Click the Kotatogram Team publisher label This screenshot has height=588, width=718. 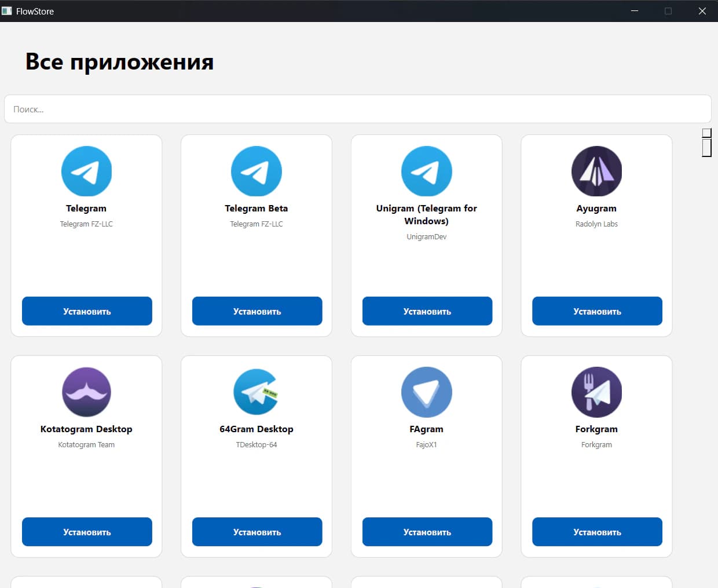pos(86,445)
